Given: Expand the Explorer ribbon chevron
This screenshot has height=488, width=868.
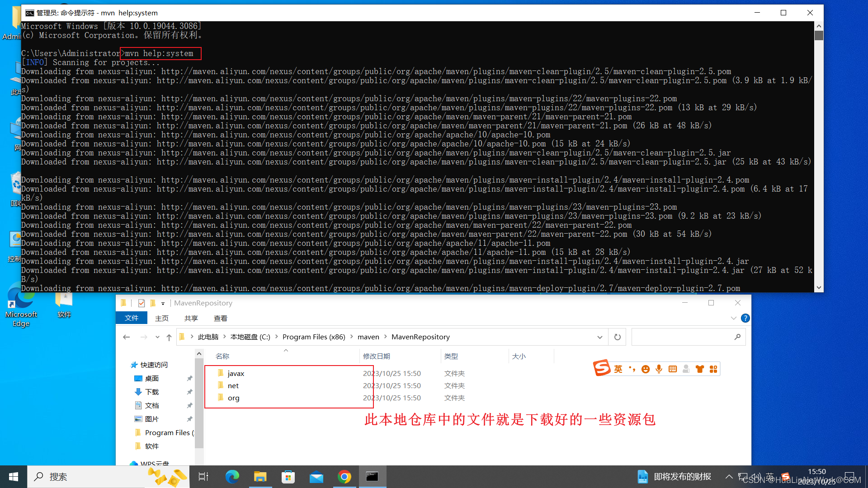Looking at the screenshot, I should pyautogui.click(x=734, y=318).
